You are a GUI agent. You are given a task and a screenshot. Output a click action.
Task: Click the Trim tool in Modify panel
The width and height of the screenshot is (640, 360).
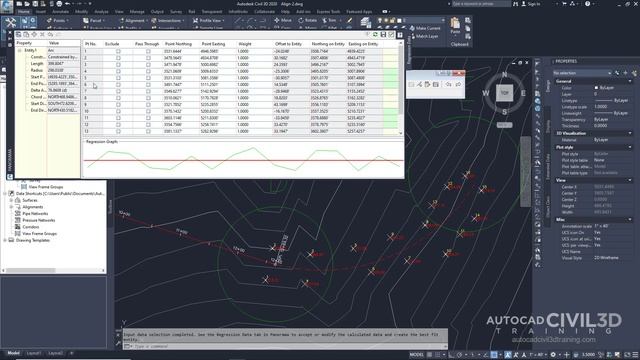point(329,20)
